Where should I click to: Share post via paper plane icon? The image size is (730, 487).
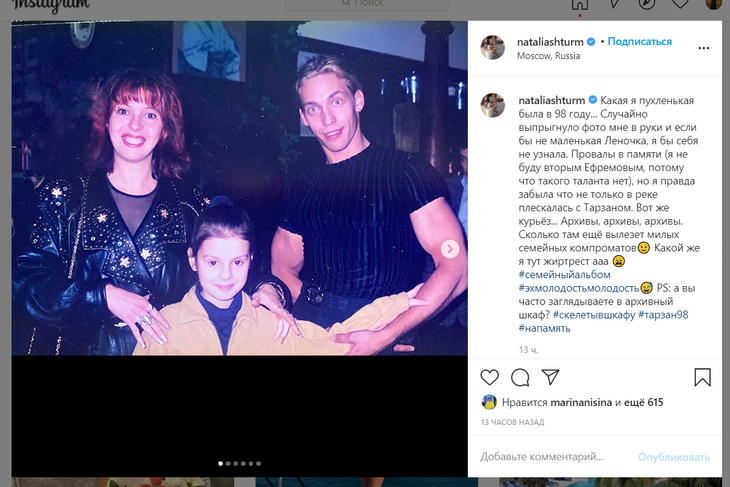click(550, 377)
